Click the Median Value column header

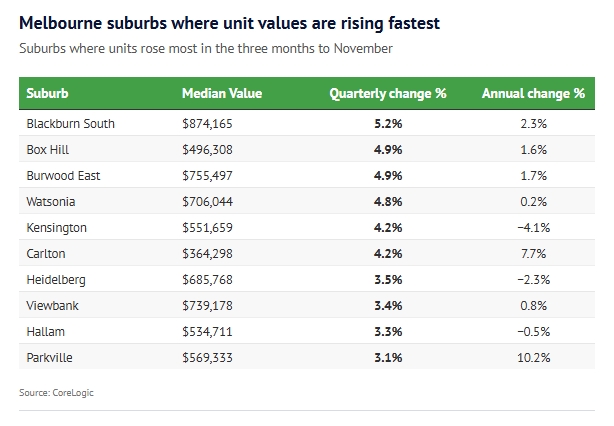pyautogui.click(x=222, y=93)
